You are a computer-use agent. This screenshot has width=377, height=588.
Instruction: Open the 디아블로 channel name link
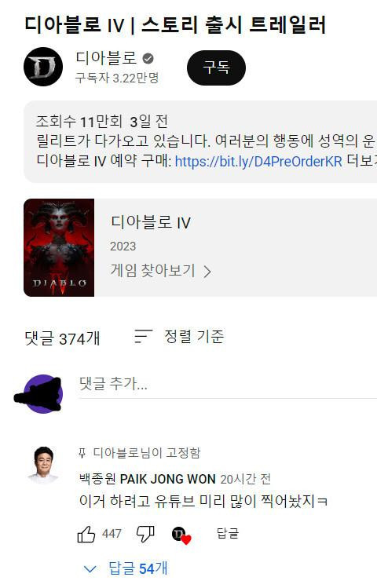tap(106, 58)
